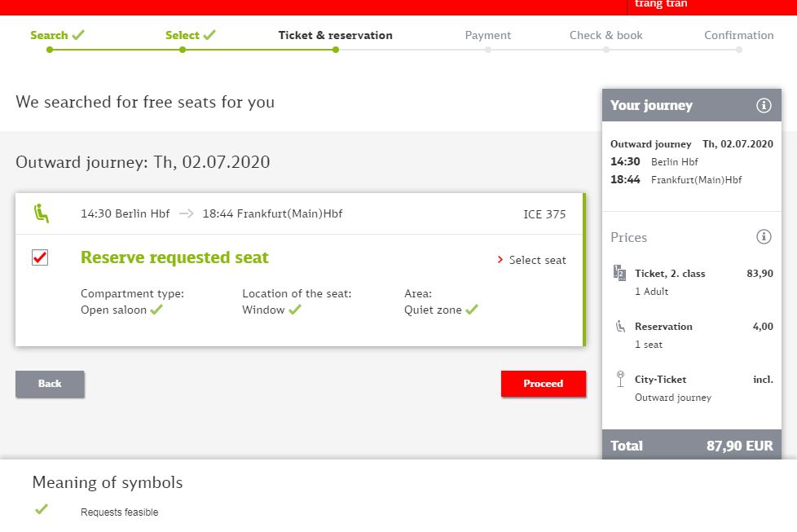Click the Payment step progress dot
The image size is (797, 532).
(487, 50)
